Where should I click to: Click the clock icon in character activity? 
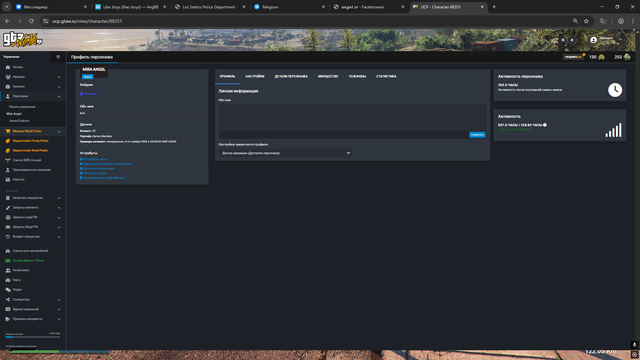point(615,90)
